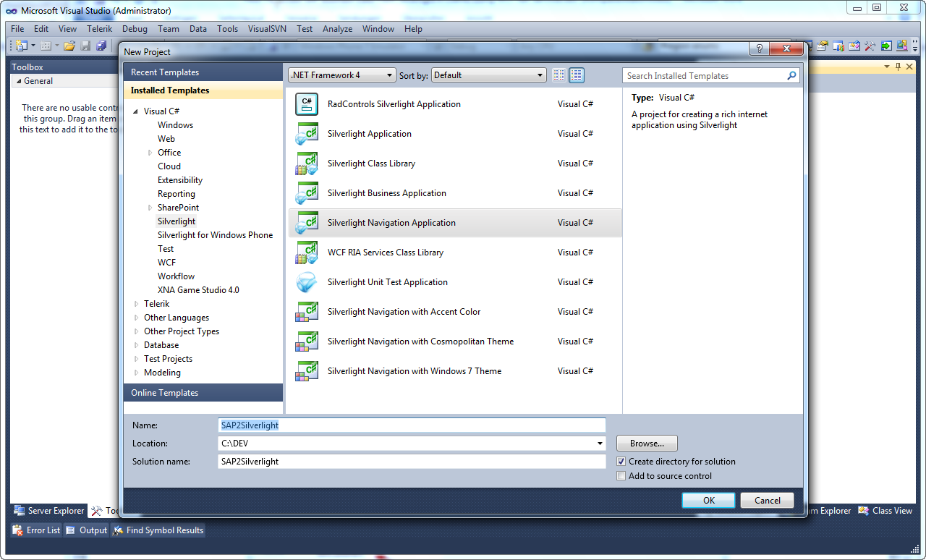Open the Telerik menu
Image resolution: width=926 pixels, height=560 pixels.
99,29
